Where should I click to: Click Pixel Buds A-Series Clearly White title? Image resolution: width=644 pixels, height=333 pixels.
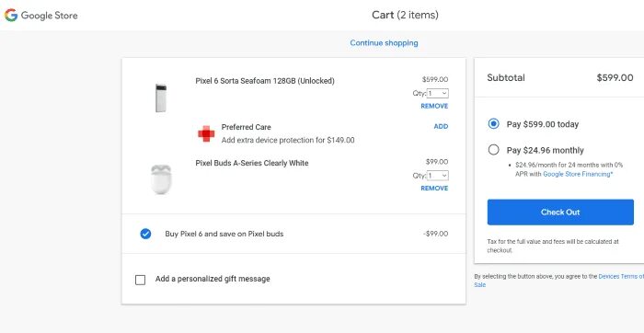click(252, 163)
